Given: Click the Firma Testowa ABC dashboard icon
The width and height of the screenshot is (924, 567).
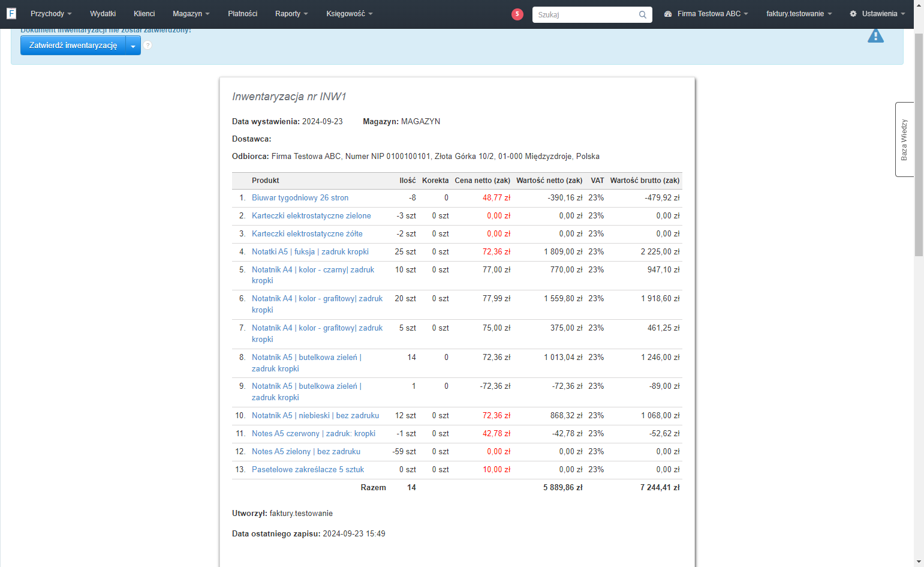Looking at the screenshot, I should (x=668, y=14).
